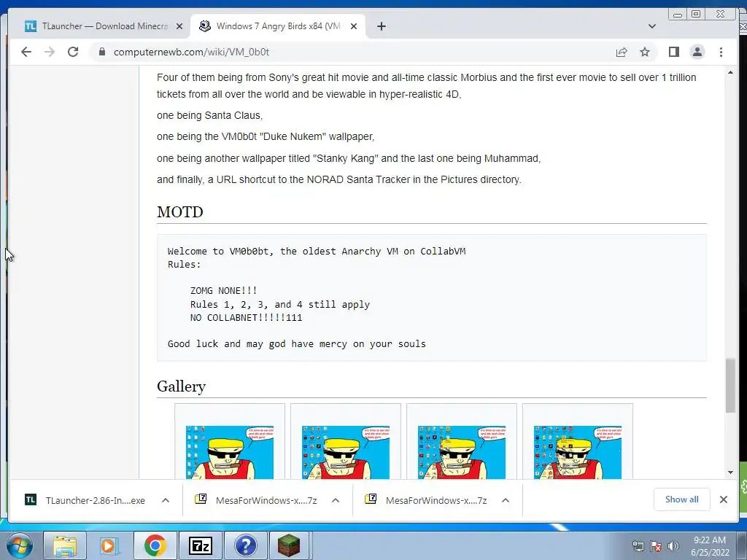Image resolution: width=747 pixels, height=560 pixels.
Task: Open the Chrome three-dot menu
Action: (721, 52)
